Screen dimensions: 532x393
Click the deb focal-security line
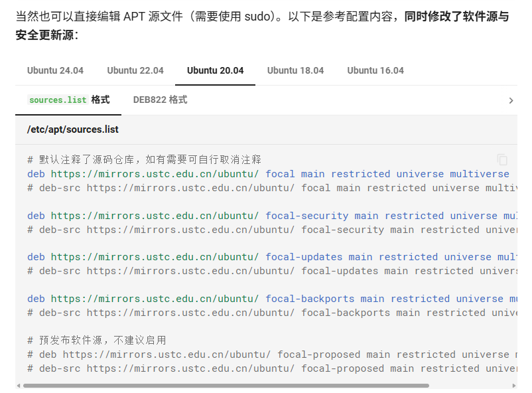(272, 216)
